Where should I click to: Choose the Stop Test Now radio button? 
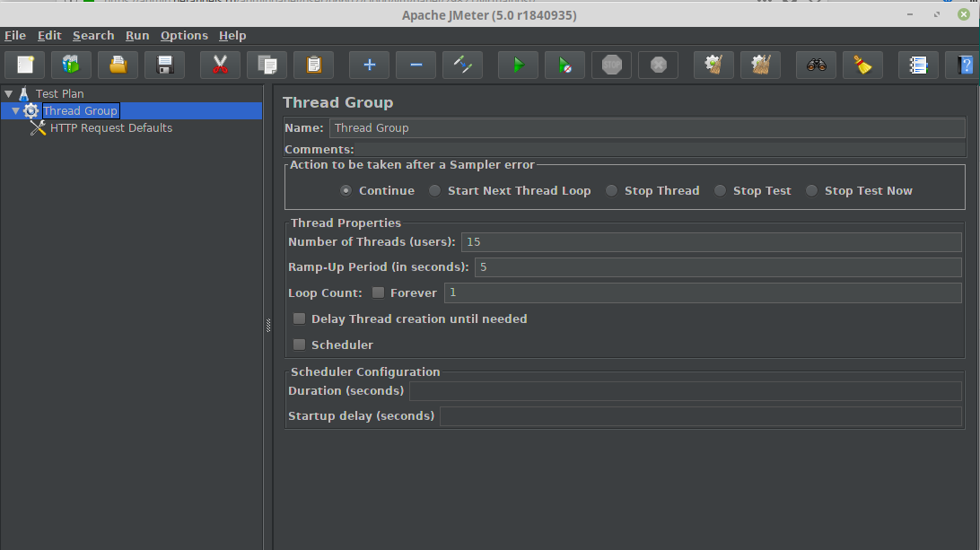click(811, 190)
